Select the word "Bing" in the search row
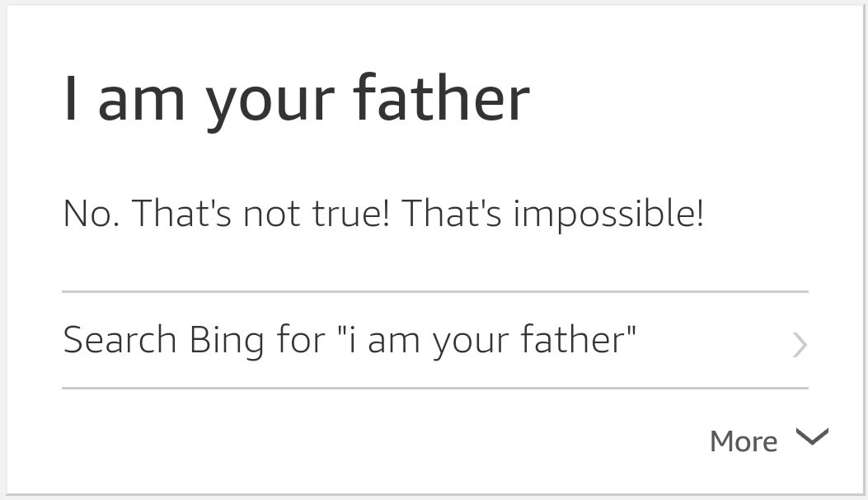 coord(227,341)
